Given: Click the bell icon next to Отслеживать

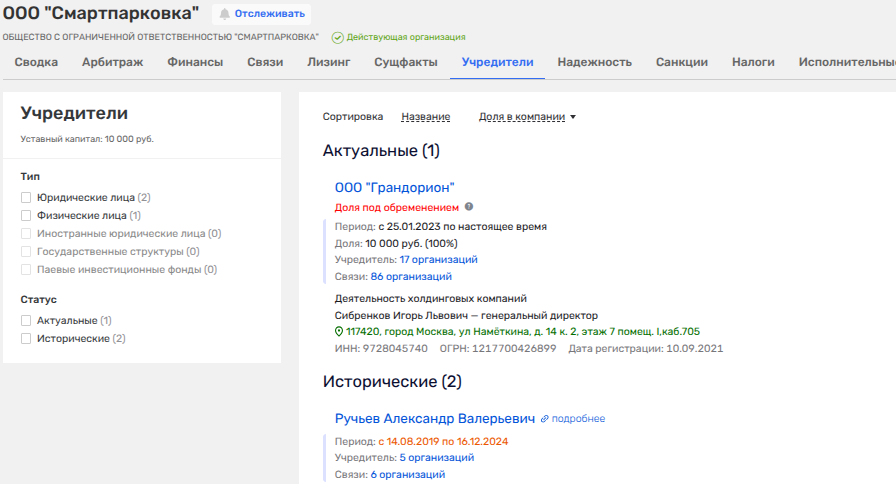Looking at the screenshot, I should 224,14.
